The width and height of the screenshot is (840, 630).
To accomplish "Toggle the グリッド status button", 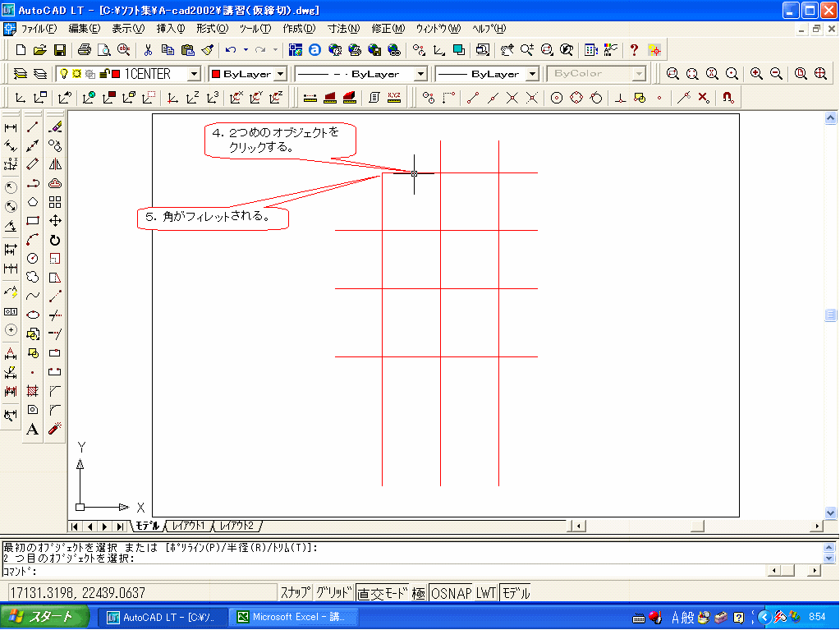I will pyautogui.click(x=333, y=593).
